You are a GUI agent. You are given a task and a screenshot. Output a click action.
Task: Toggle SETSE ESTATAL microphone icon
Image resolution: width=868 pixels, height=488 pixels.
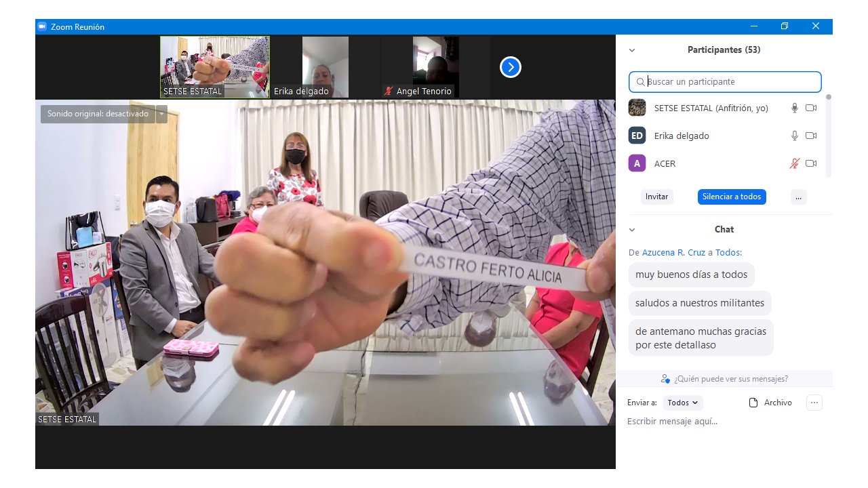coord(795,108)
